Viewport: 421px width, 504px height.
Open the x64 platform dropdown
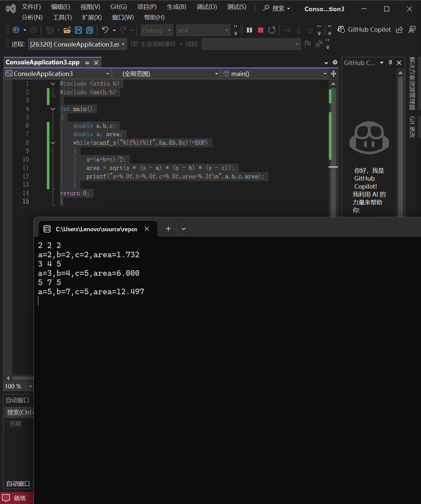[x=203, y=30]
